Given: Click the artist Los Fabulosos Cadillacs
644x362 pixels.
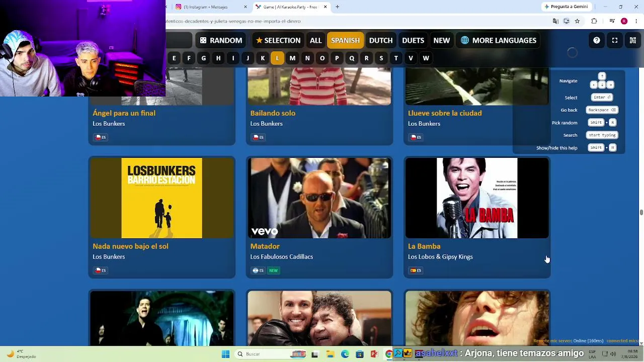Looking at the screenshot, I should [282, 257].
